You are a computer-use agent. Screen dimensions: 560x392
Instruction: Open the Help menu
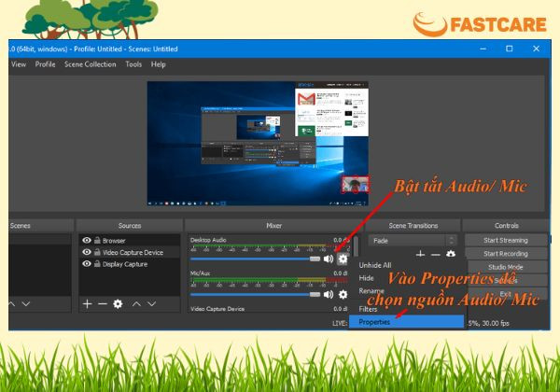[x=158, y=64]
